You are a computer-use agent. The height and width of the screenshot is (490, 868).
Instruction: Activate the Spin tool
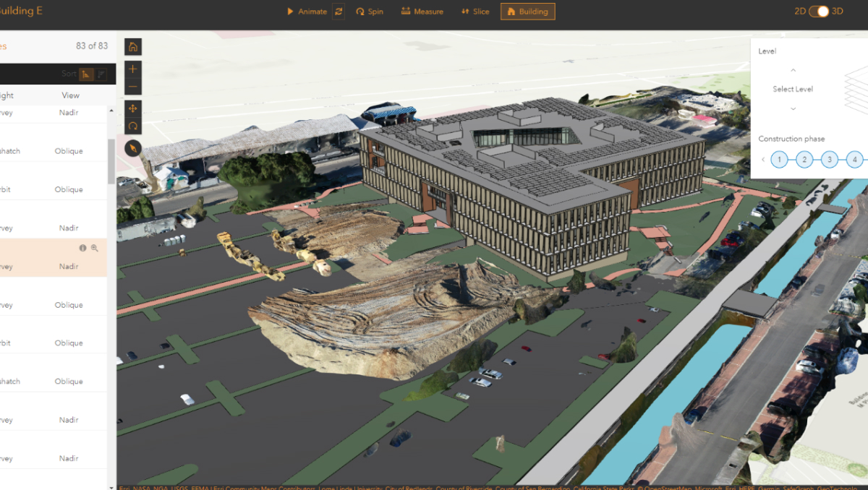tap(370, 12)
